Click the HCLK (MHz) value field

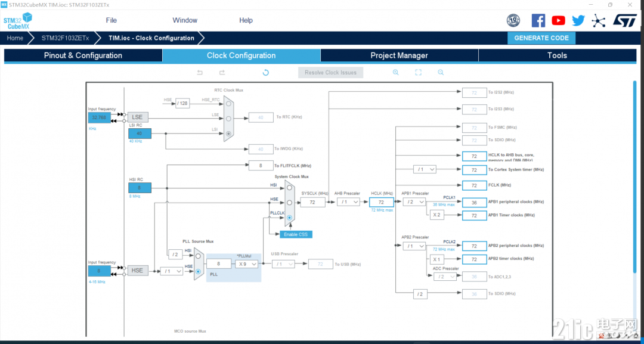tap(382, 202)
